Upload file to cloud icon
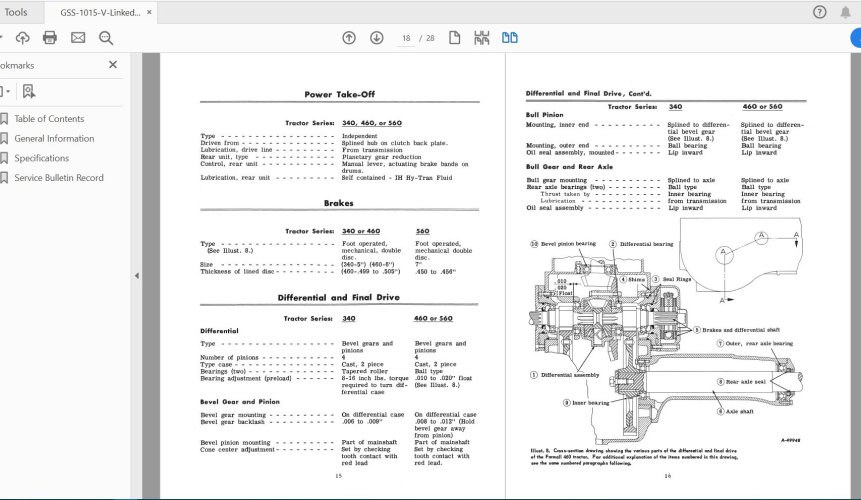Viewport: 861px width, 500px height. point(23,37)
